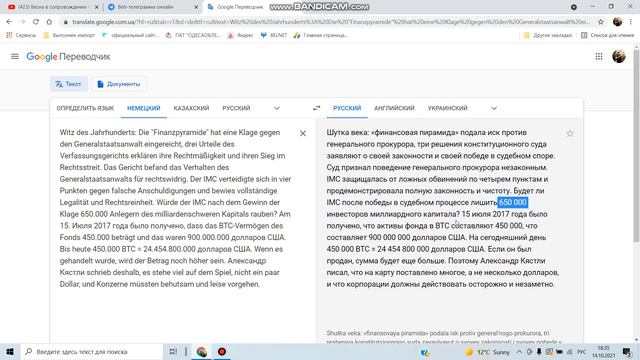Screen dimensions: 640x360
Task: Open the Google account avatar
Action: point(619,56)
